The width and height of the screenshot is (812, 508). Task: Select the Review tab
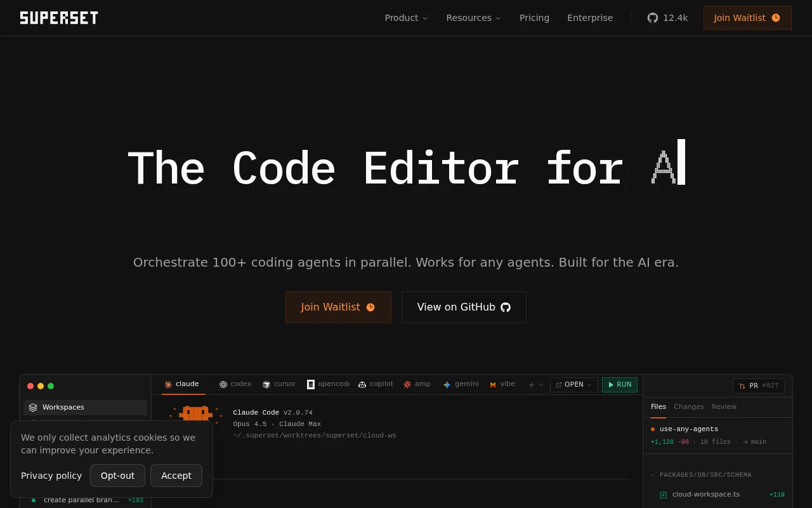click(x=724, y=407)
